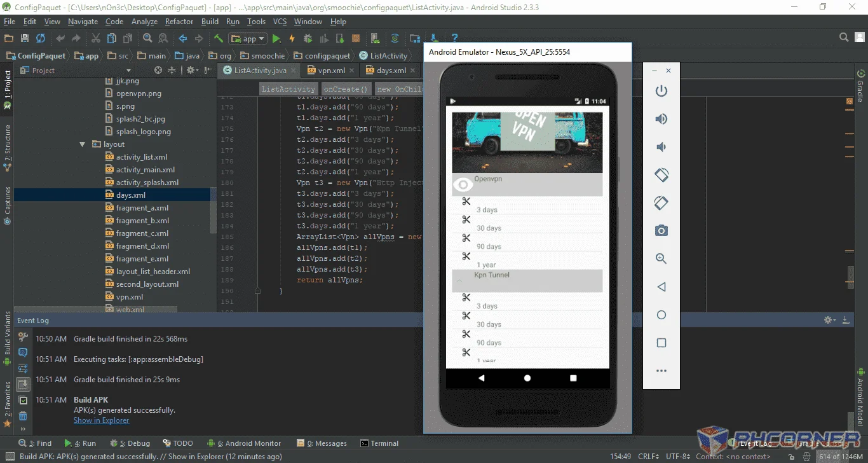
Task: Expand more Event Log actions chevron
Action: [23, 430]
